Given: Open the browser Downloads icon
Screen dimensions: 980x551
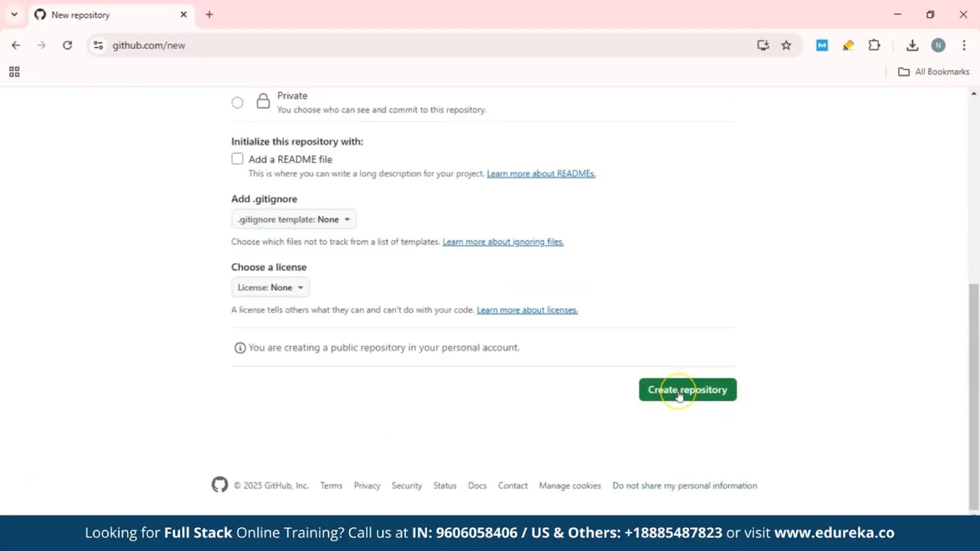Looking at the screenshot, I should tap(913, 45).
